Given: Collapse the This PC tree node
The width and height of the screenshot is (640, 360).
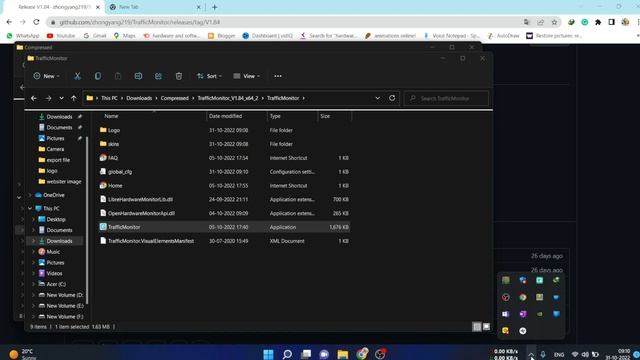Looking at the screenshot, I should tap(30, 209).
